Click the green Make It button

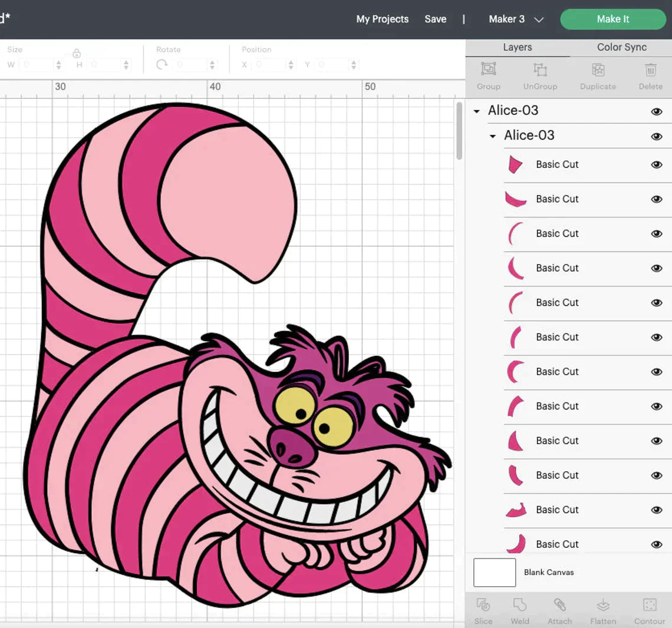pyautogui.click(x=613, y=19)
